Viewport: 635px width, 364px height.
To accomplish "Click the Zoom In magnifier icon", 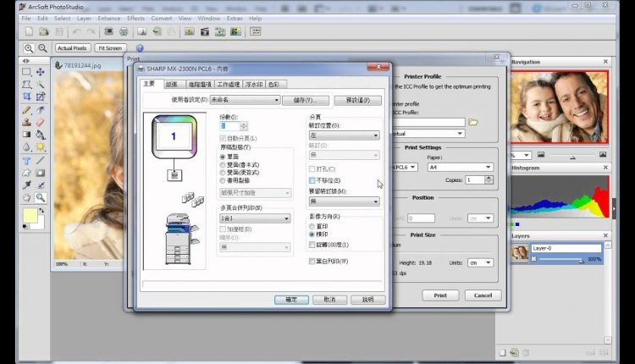I will point(28,48).
